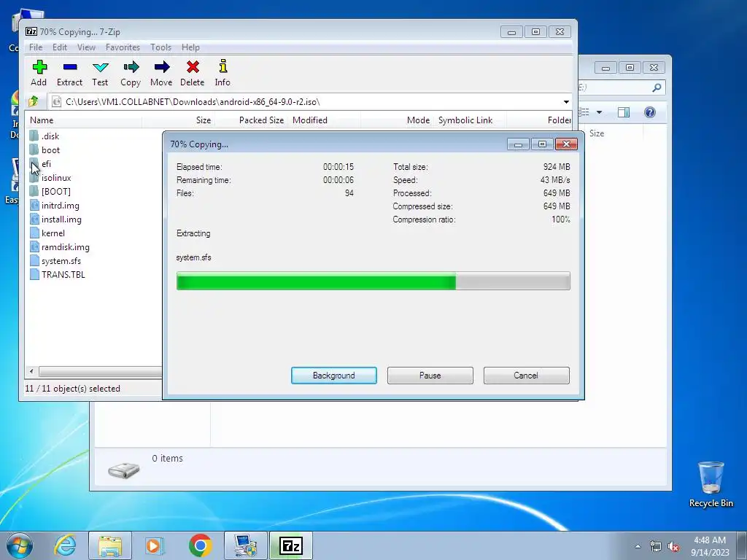This screenshot has height=560, width=747.
Task: Click Size column in Explorer window
Action: [x=597, y=133]
